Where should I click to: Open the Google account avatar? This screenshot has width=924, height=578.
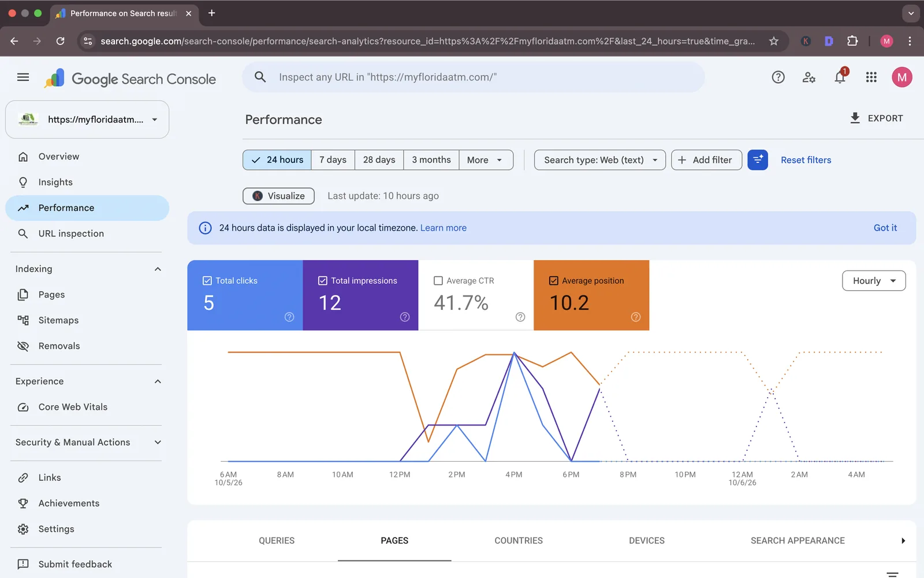[x=901, y=77]
